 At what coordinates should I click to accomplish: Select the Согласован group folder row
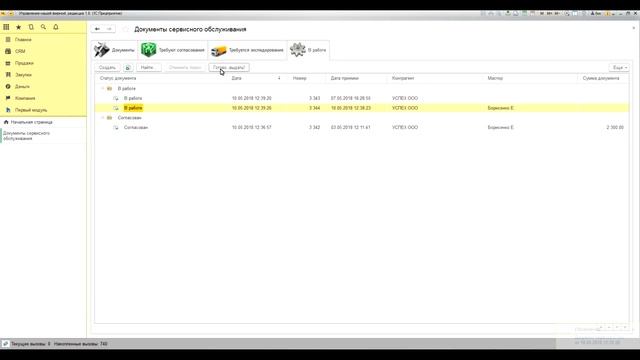[129, 118]
